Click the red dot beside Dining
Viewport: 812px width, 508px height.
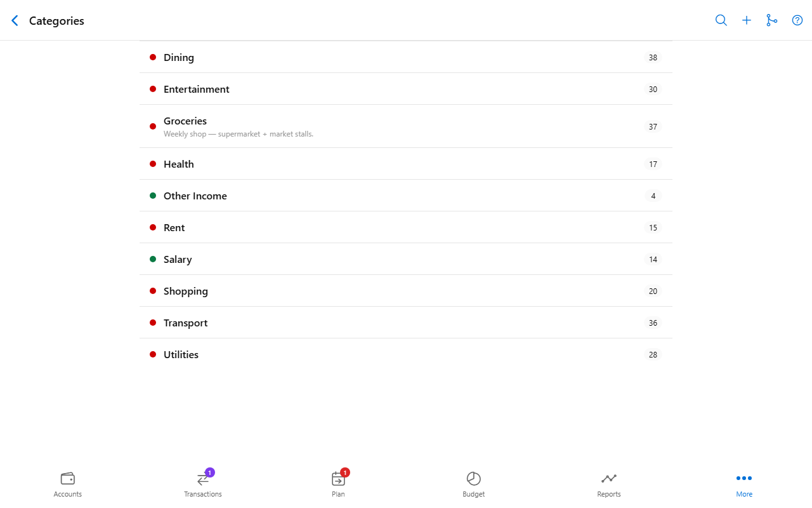pyautogui.click(x=153, y=57)
